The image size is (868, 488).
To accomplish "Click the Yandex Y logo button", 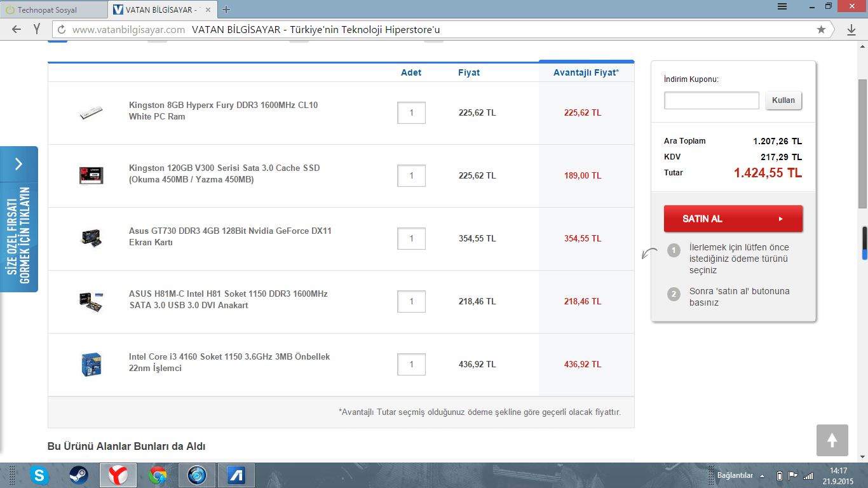I will click(37, 29).
